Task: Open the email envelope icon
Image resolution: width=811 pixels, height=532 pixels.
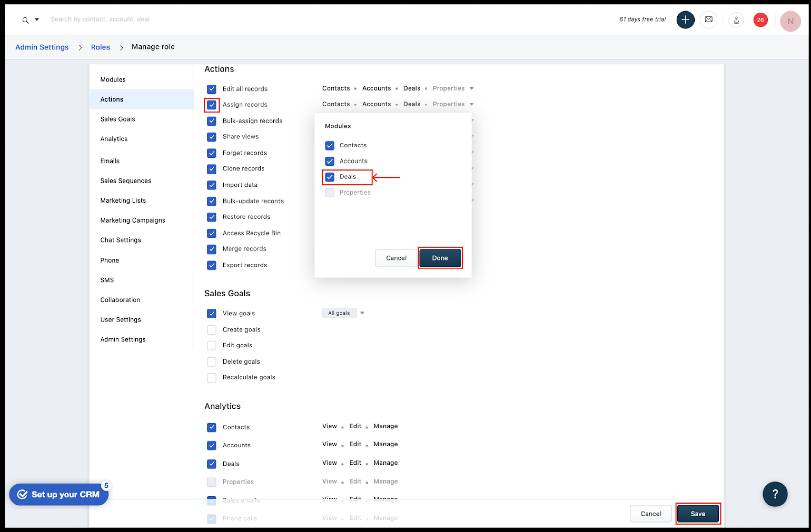Action: (x=708, y=20)
